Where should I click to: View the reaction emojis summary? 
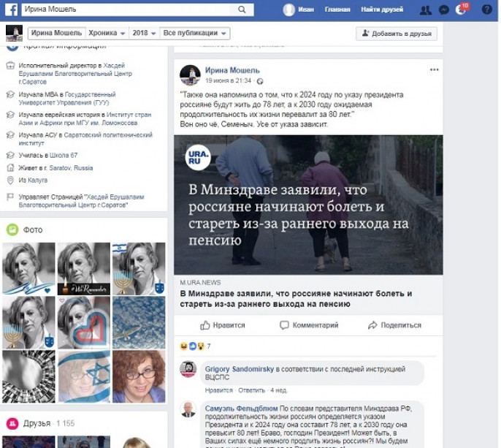click(192, 346)
